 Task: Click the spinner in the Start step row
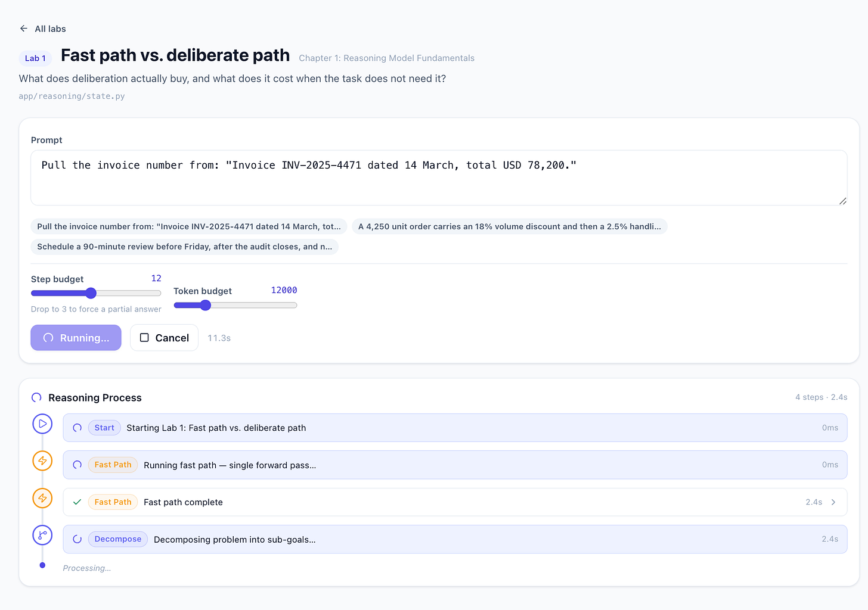coord(77,428)
